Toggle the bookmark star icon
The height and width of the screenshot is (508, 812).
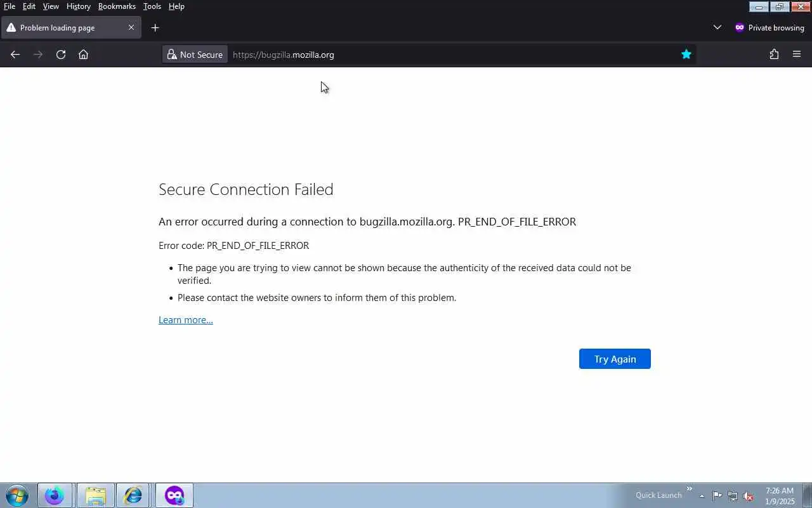pyautogui.click(x=686, y=55)
